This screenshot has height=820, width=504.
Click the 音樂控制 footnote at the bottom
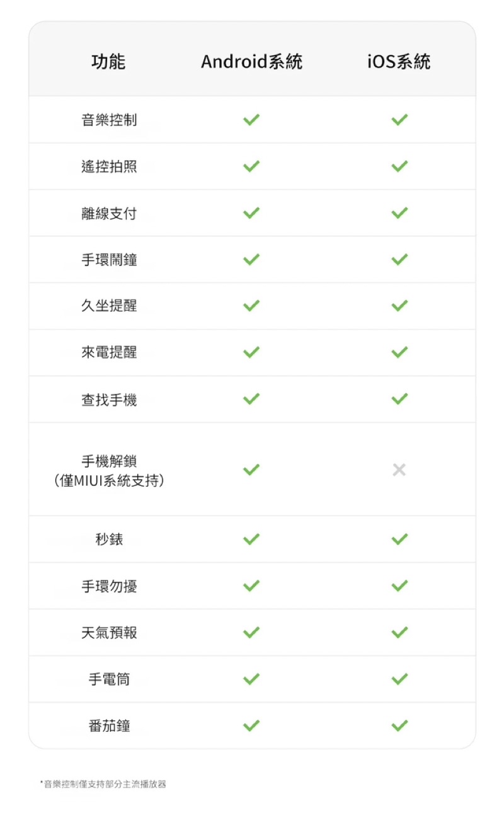105,785
